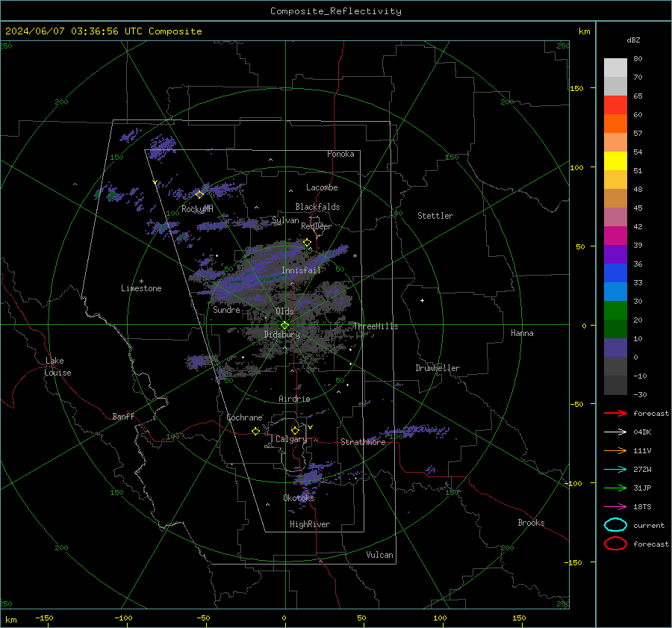Click the Lacombe city label

322,187
